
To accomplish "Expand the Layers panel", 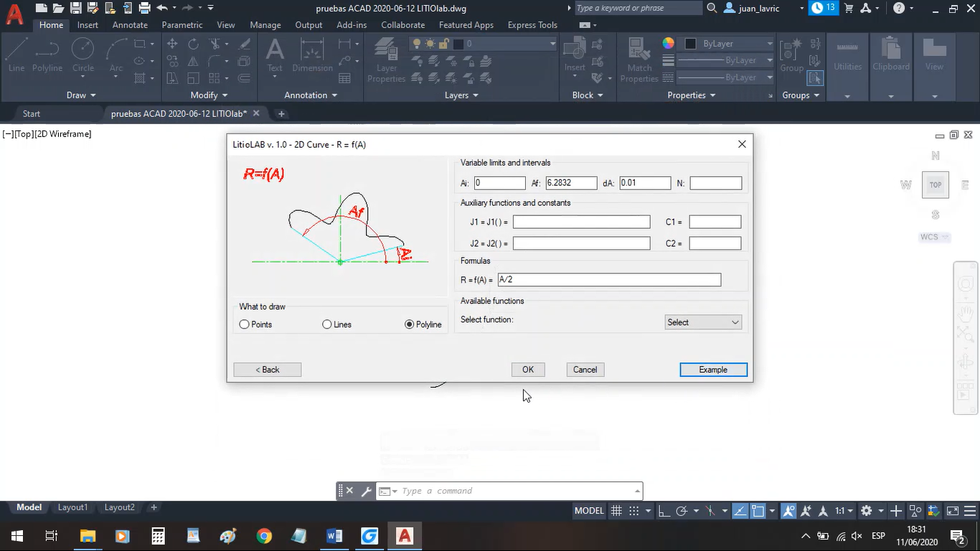I will (x=461, y=95).
